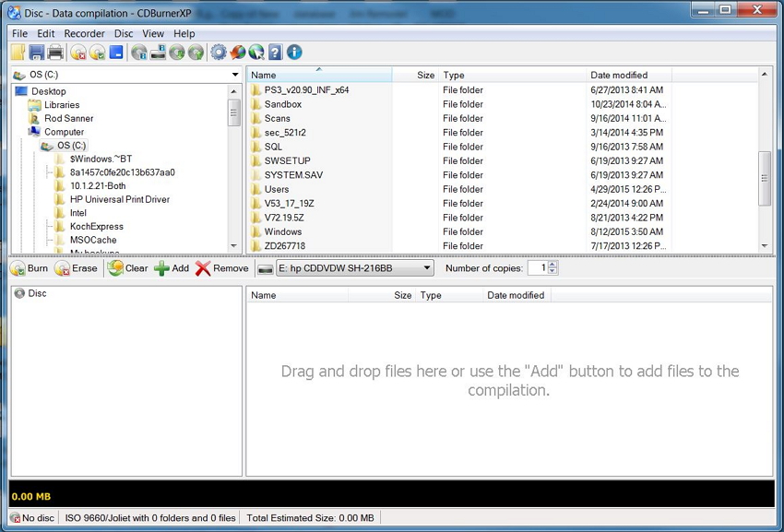Sort the upper file list by Name column
Image resolution: width=784 pixels, height=532 pixels.
point(319,75)
